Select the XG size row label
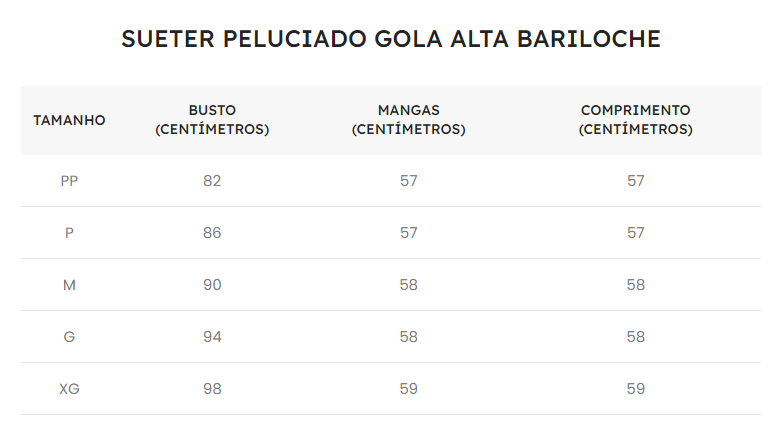 pyautogui.click(x=70, y=389)
